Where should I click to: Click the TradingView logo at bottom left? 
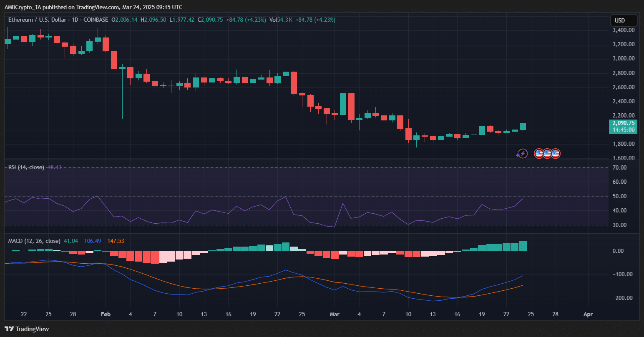tap(27, 329)
